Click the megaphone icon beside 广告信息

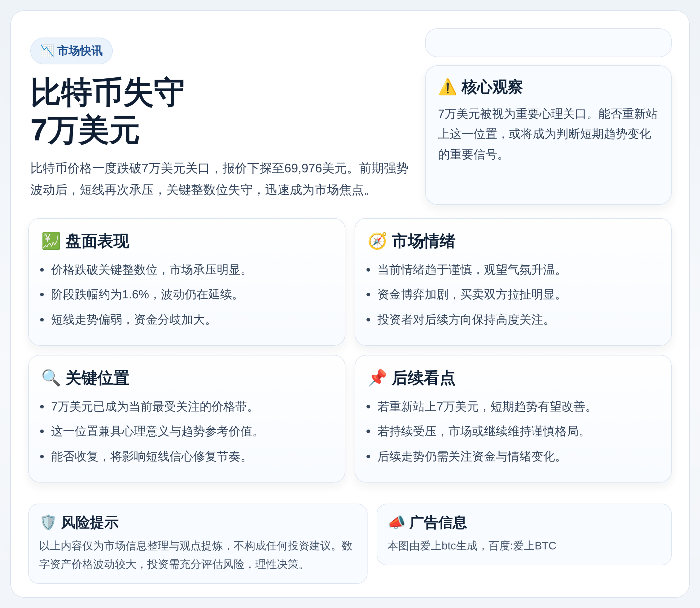pos(396,522)
